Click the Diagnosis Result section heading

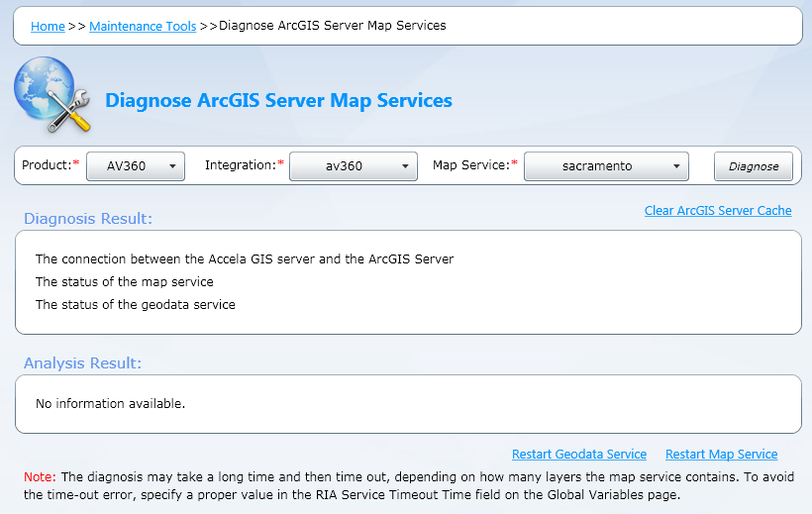coord(88,218)
